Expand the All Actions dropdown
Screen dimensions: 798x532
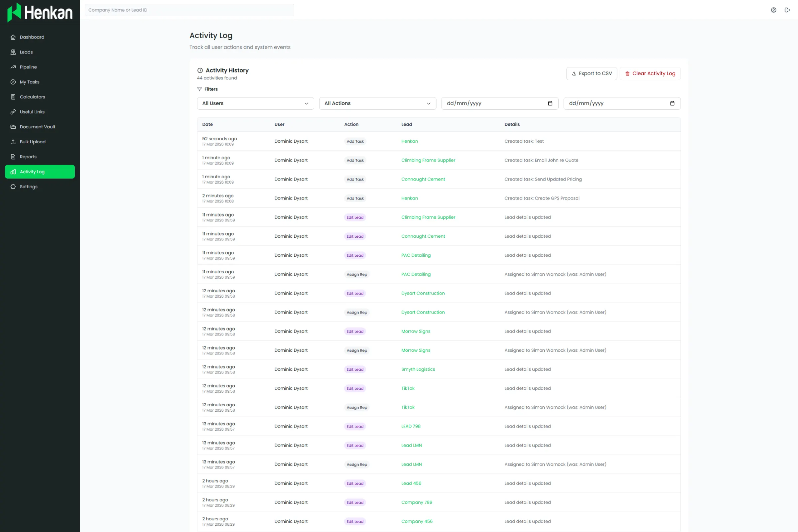pyautogui.click(x=377, y=103)
